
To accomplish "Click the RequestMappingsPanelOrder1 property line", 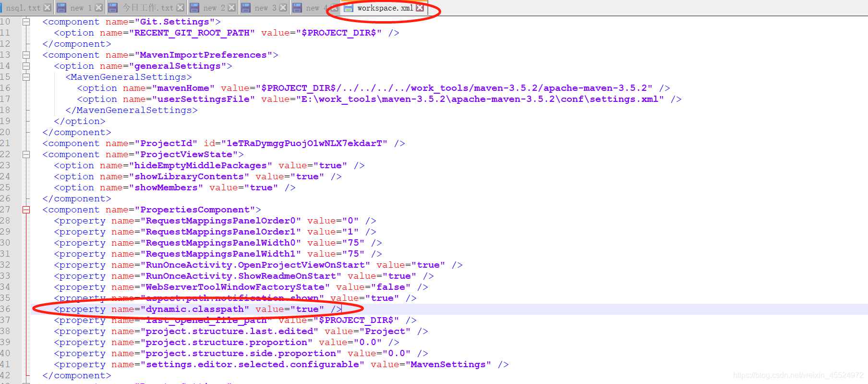I will [215, 232].
